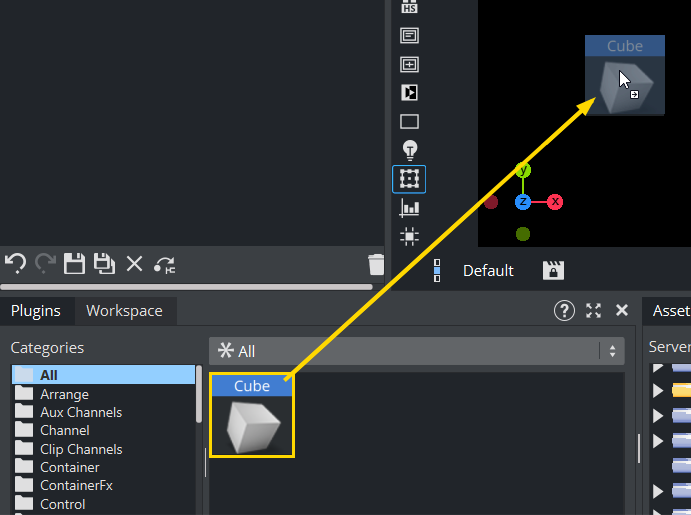Click the save floppy disk icon
This screenshot has width=691, height=515.
74,264
